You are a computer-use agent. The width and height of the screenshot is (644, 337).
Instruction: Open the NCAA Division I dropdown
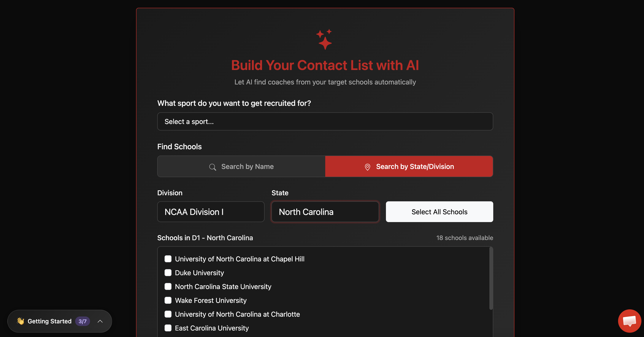211,212
